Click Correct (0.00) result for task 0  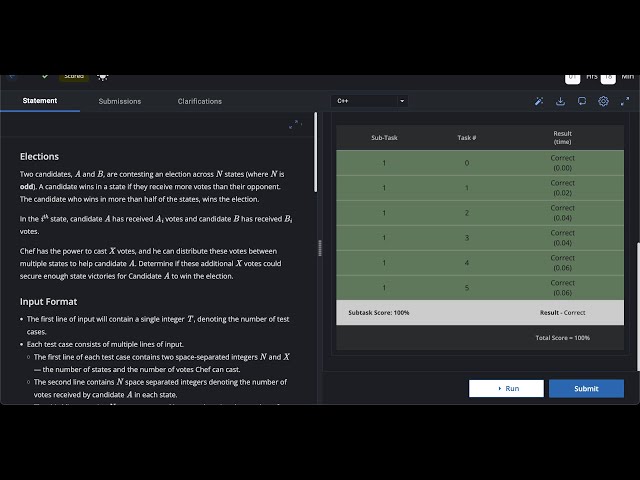point(562,163)
